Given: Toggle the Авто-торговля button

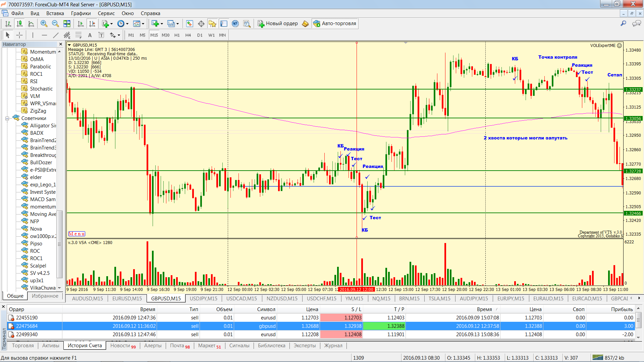Looking at the screenshot, I should pyautogui.click(x=335, y=23).
